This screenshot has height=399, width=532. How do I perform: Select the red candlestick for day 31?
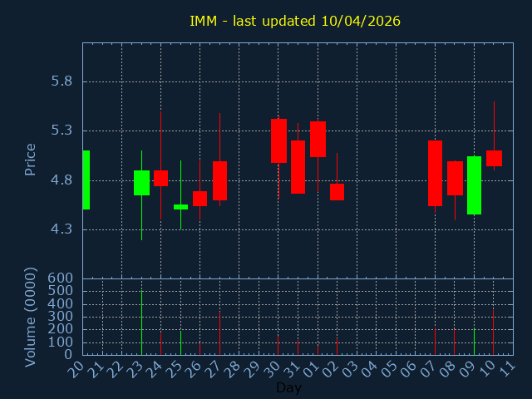tap(298, 167)
